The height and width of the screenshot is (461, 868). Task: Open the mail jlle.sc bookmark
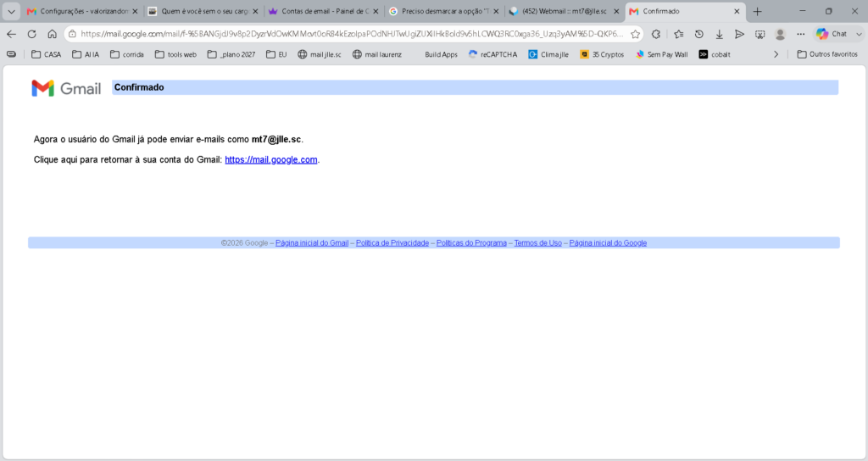click(x=320, y=54)
